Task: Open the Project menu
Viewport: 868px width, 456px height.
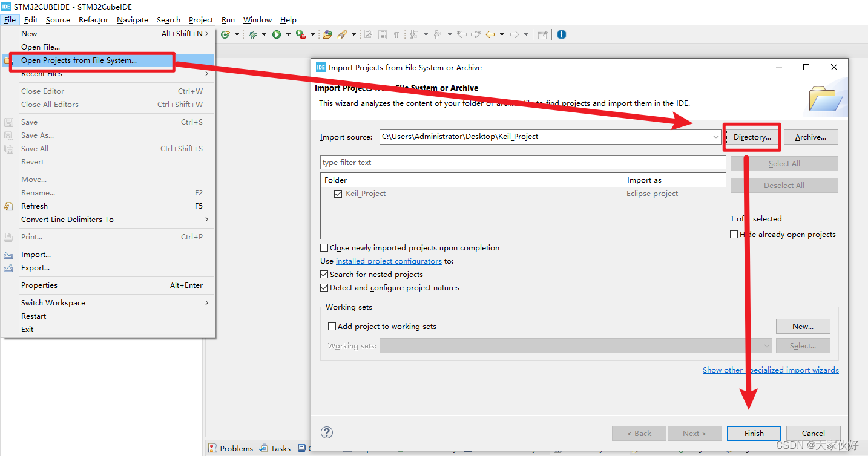Action: click(201, 19)
